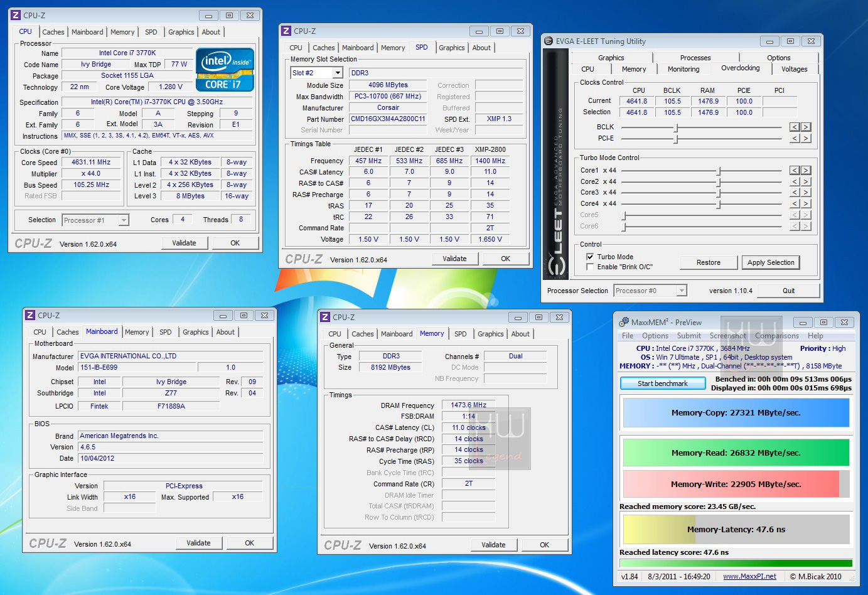Increase PCI-E with its right arrow
Screen dimensions: 868x595
[806, 138]
